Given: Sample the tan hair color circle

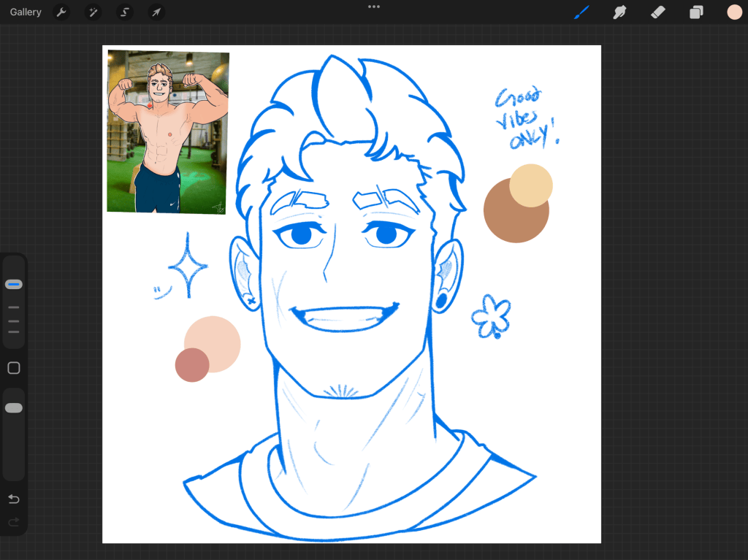Looking at the screenshot, I should (531, 185).
